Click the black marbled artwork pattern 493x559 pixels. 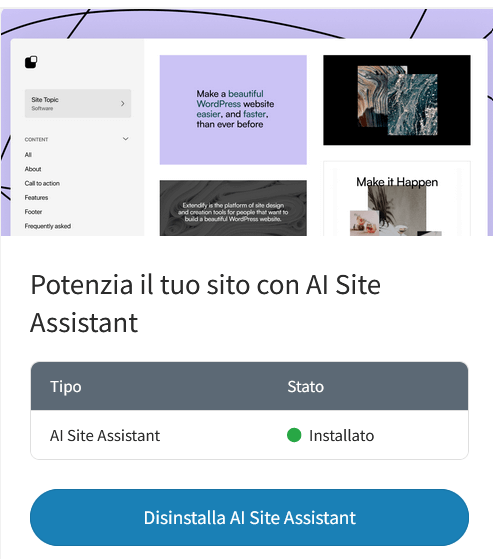(x=397, y=100)
